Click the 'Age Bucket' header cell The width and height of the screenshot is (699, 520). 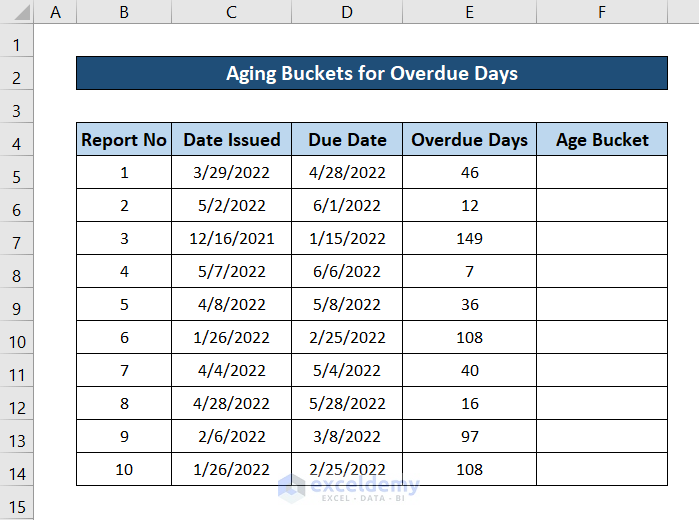tap(602, 140)
